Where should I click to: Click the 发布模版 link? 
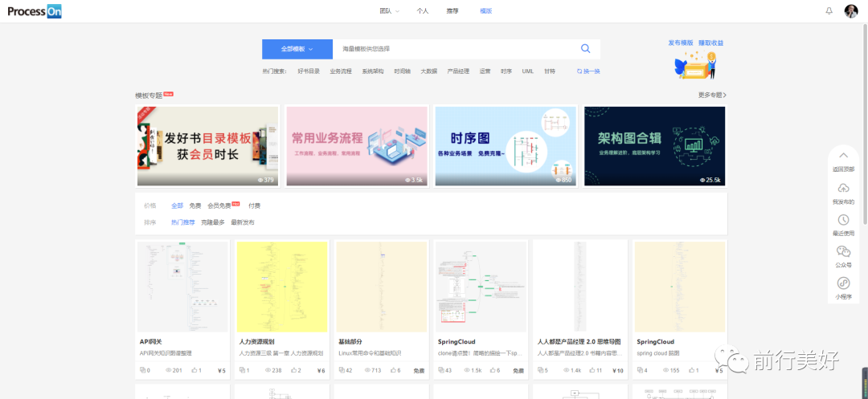click(681, 43)
